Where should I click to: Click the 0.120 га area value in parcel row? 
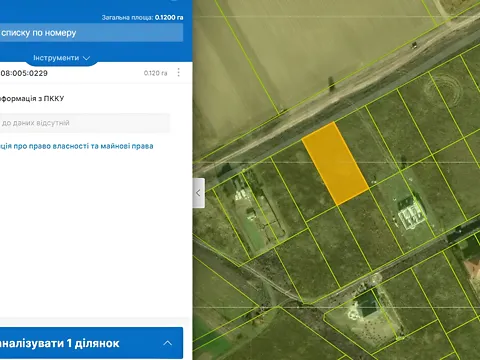[155, 73]
